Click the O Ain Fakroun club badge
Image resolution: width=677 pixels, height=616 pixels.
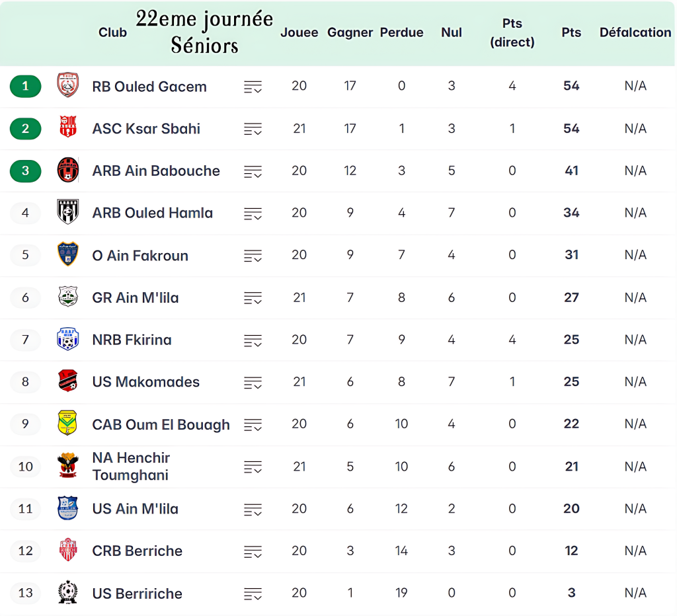click(67, 255)
